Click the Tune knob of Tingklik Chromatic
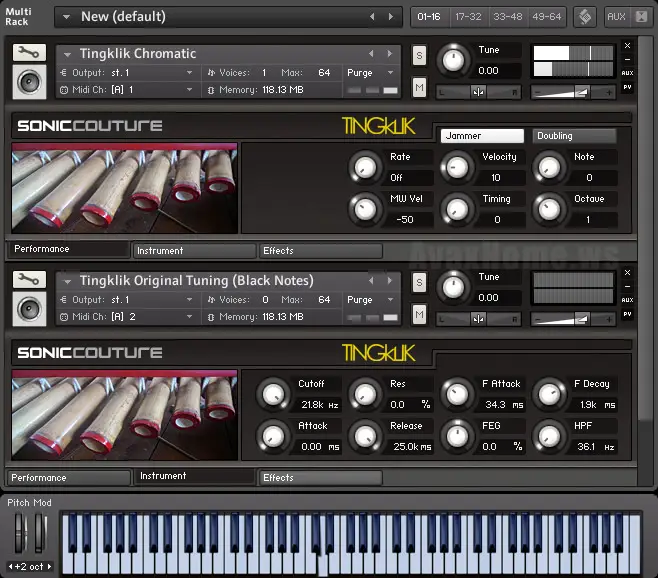Image resolution: width=658 pixels, height=578 pixels. [x=454, y=60]
